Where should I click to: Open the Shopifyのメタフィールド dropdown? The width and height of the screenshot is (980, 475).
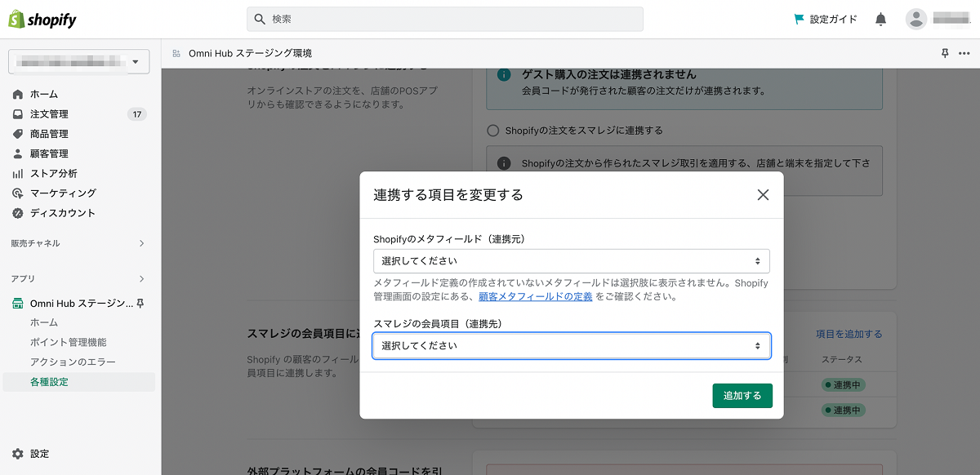[x=572, y=261]
